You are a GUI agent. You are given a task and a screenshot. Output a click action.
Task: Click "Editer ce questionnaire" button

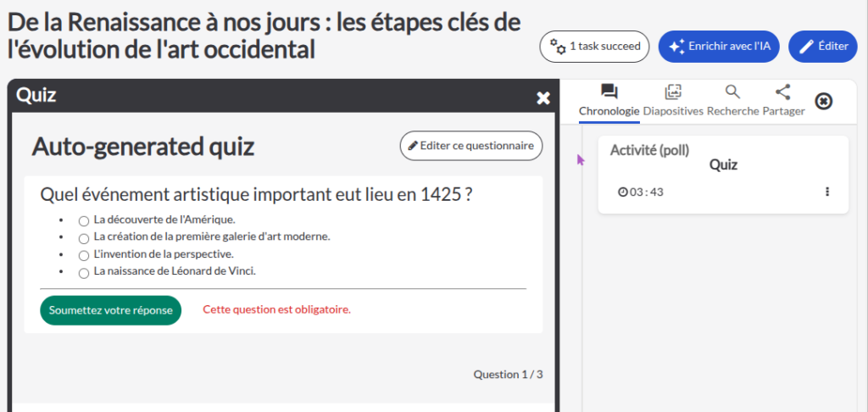point(470,146)
